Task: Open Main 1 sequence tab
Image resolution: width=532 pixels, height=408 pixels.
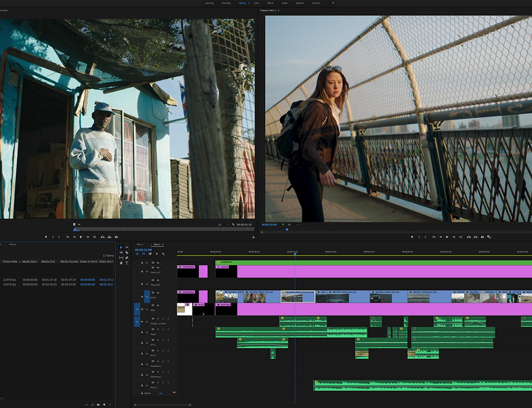Action: [x=140, y=244]
